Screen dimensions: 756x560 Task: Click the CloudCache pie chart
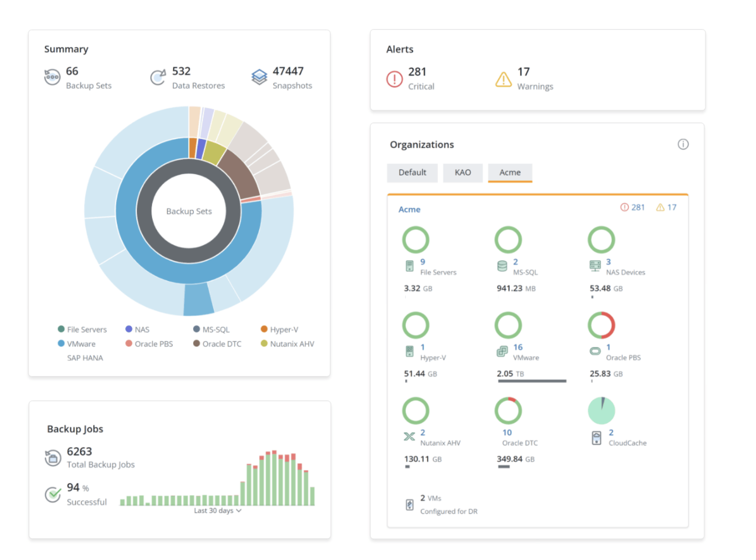point(601,410)
